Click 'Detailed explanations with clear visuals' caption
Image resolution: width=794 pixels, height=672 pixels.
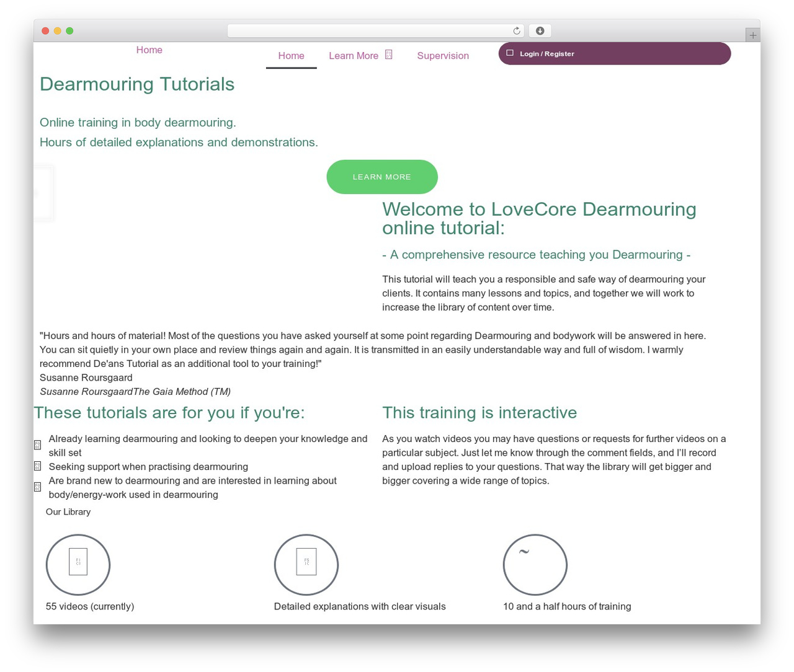click(360, 606)
